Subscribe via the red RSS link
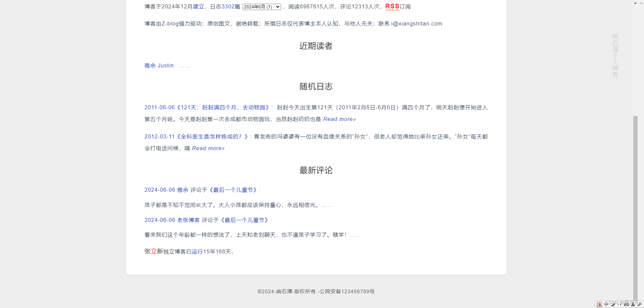Image resolution: width=644 pixels, height=308 pixels. click(392, 6)
